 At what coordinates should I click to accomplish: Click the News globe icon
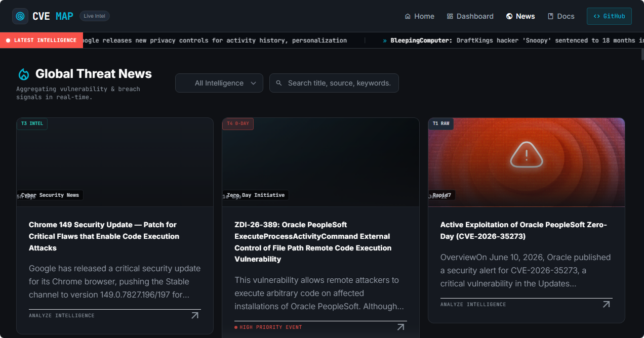509,16
